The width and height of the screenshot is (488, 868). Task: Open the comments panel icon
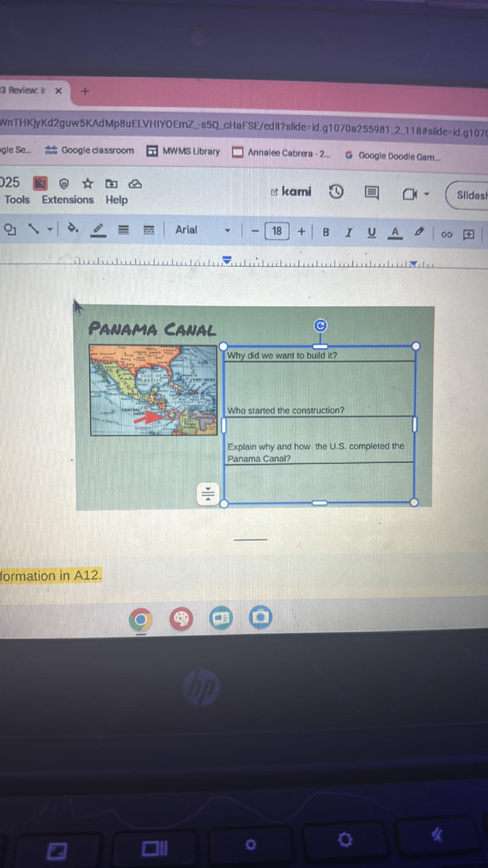coord(372,193)
